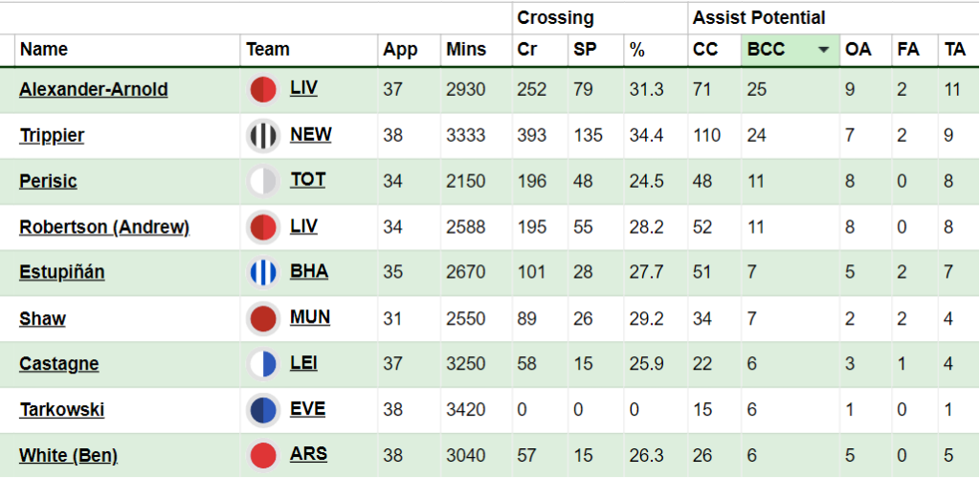Select the NEW team link
Screen dimensions: 980x478
311,134
